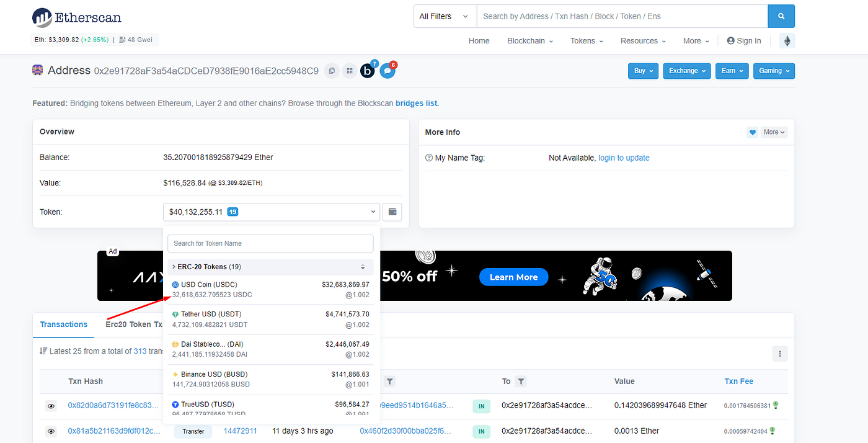This screenshot has height=443, width=868.
Task: Open transaction hash 0x81a5b21163d9fdf012c
Action: tap(113, 431)
